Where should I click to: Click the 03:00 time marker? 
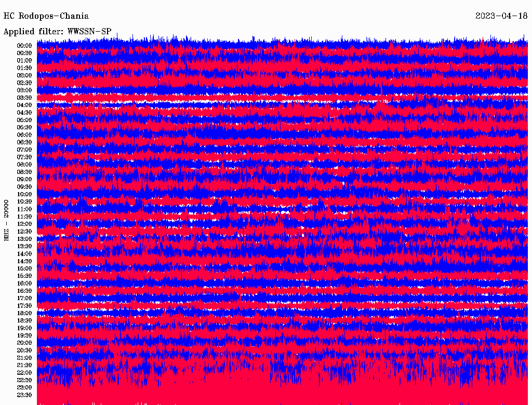[x=24, y=90]
